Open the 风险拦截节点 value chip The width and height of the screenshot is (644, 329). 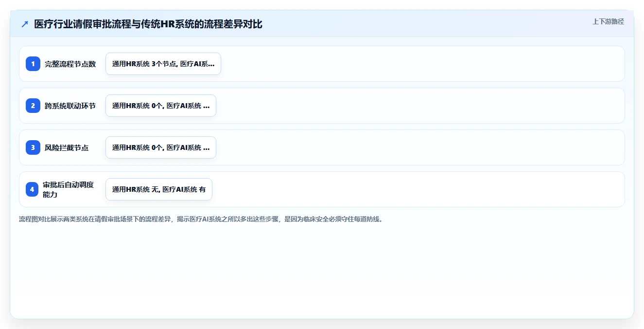coord(161,147)
